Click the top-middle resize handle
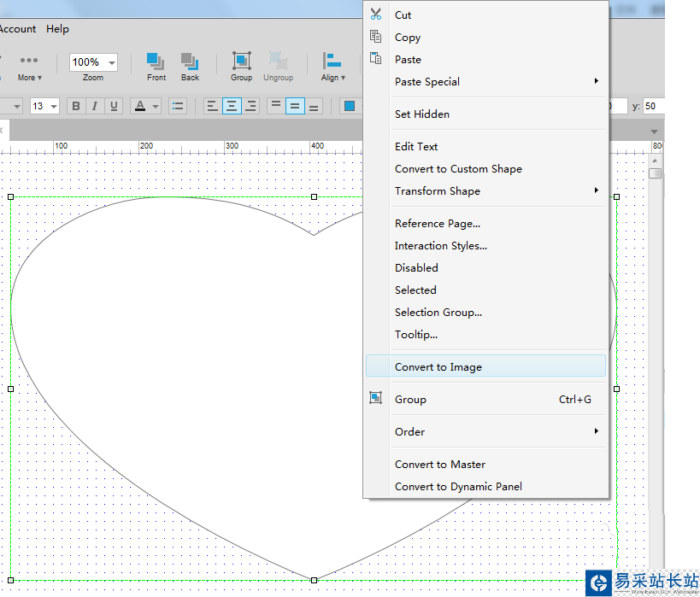 tap(315, 196)
